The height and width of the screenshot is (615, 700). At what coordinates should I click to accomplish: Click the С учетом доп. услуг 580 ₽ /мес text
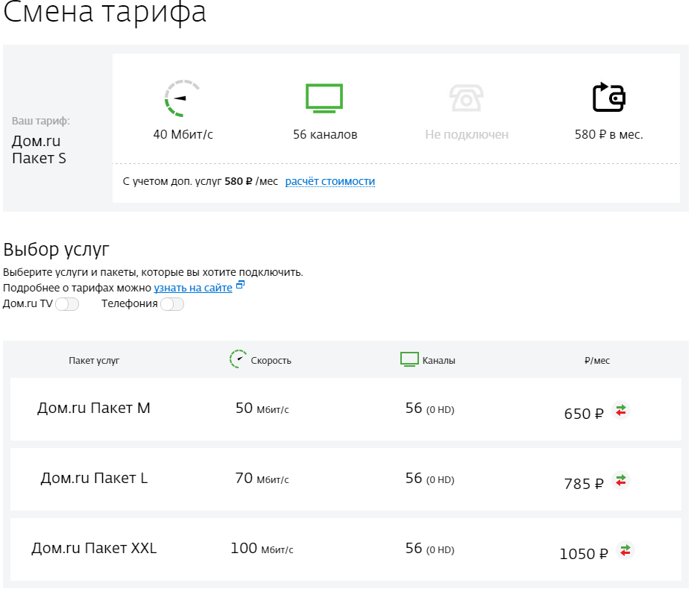[200, 181]
